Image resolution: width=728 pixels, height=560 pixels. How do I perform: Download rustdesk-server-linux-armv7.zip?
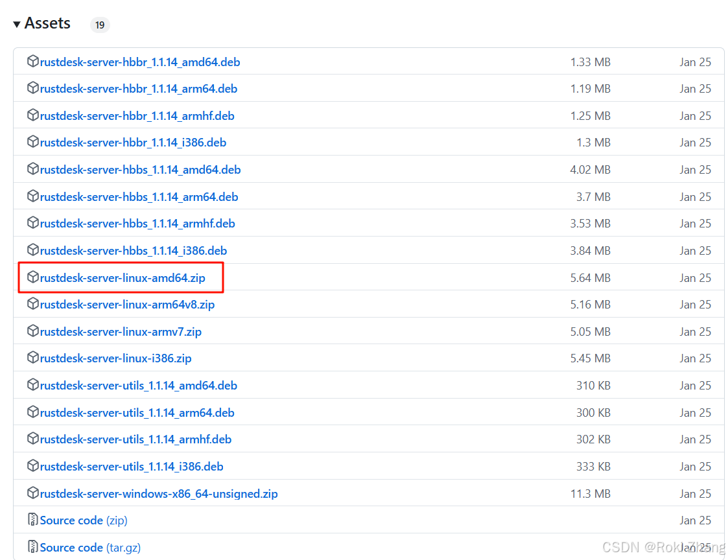(x=121, y=332)
